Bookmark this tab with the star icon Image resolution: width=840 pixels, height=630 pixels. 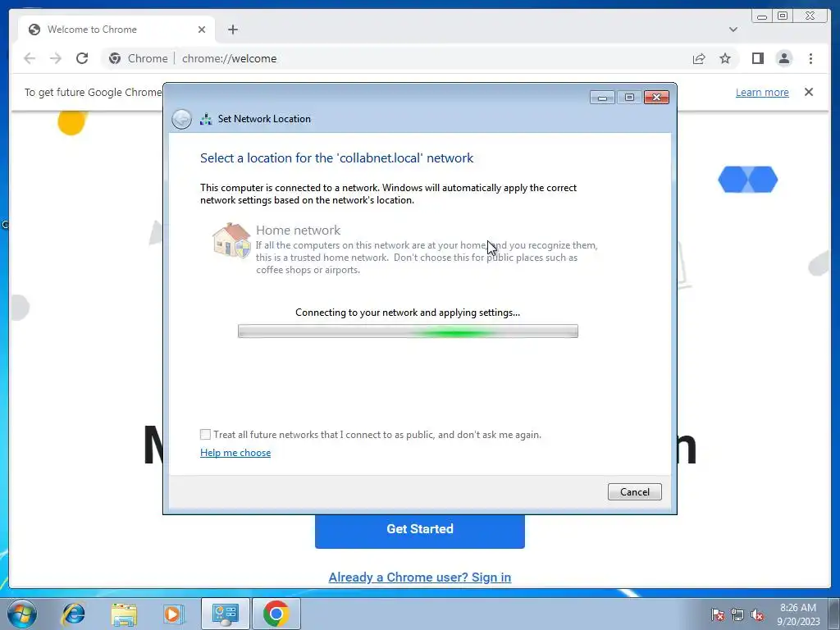725,58
